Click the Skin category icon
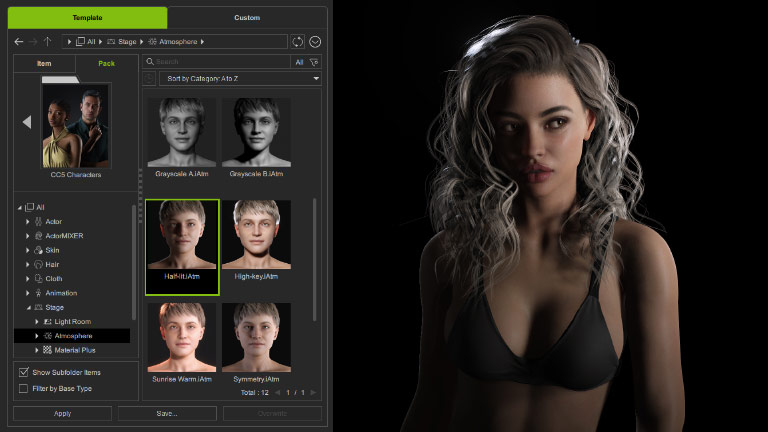 [38, 250]
